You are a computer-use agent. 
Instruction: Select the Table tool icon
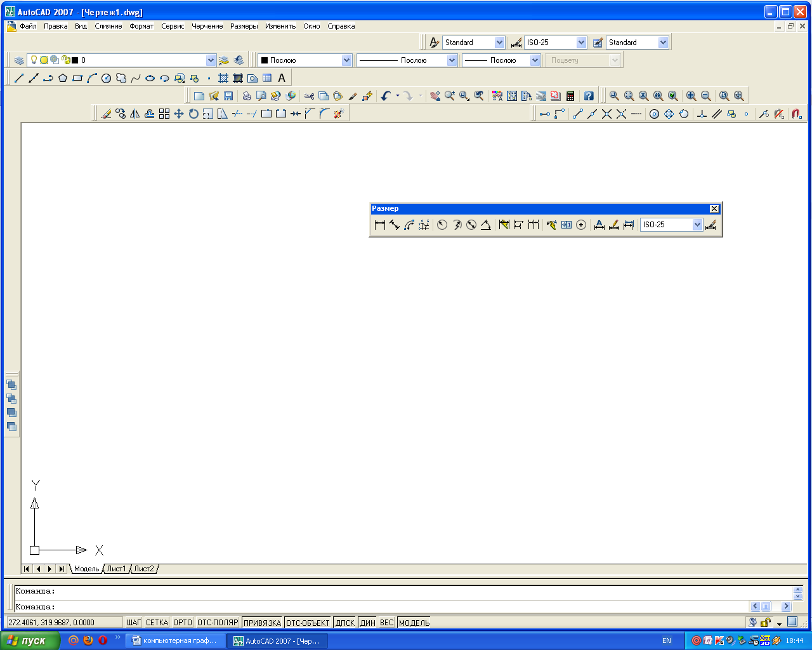coord(267,78)
